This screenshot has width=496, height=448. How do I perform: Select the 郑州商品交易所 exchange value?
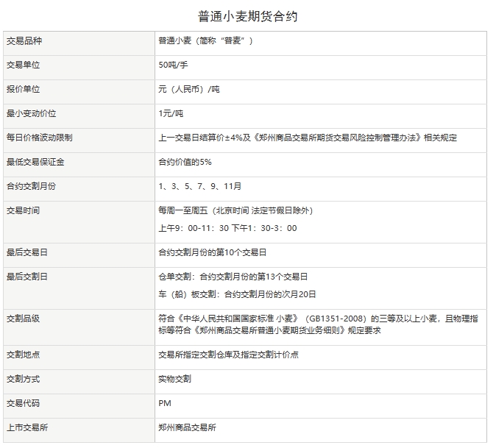[x=187, y=427]
